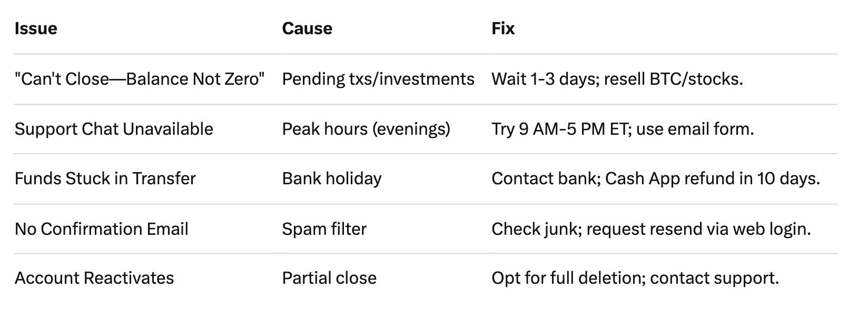Click the Pending txs/investments cause cell
Image resolution: width=868 pixels, height=318 pixels.
(378, 79)
